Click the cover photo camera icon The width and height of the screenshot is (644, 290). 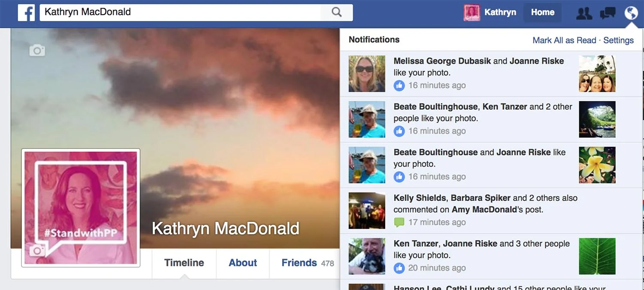[x=37, y=51]
